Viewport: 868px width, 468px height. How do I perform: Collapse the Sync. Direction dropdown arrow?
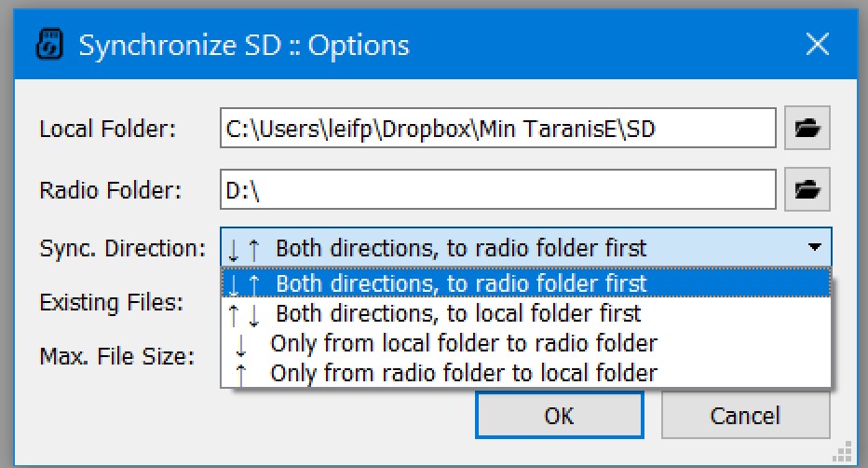pyautogui.click(x=815, y=248)
